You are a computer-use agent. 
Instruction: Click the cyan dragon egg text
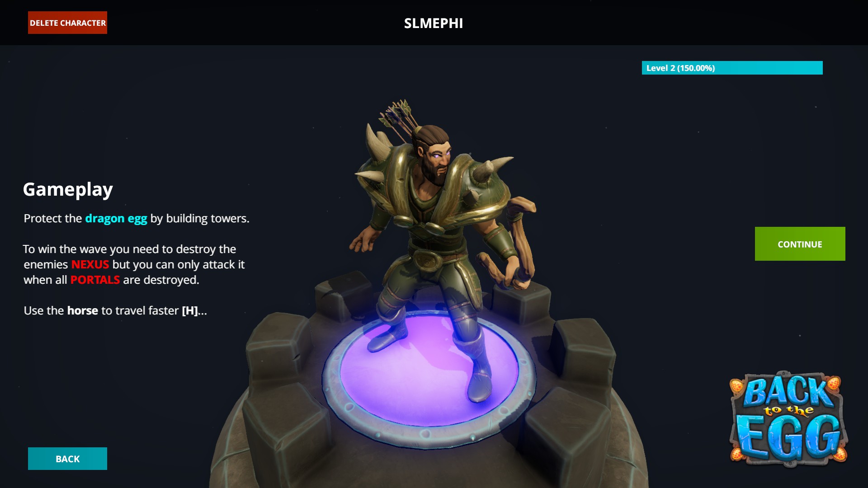coord(116,218)
